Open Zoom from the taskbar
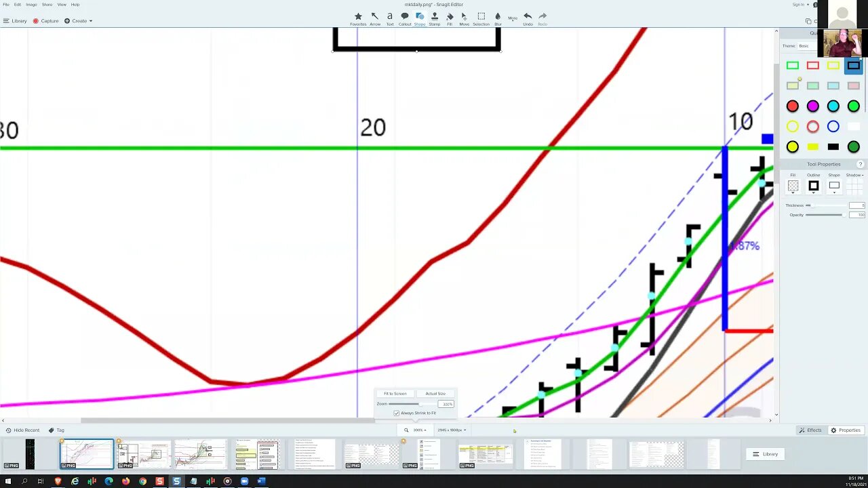 (x=244, y=481)
